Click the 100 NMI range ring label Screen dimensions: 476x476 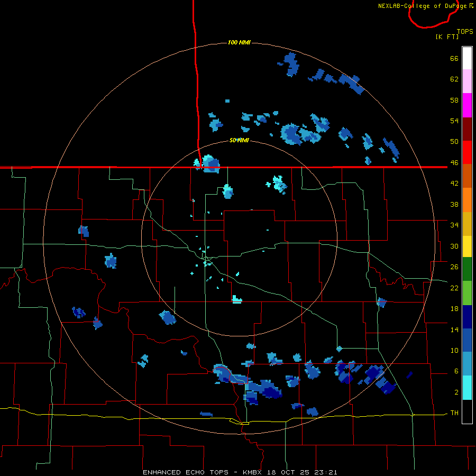click(239, 42)
